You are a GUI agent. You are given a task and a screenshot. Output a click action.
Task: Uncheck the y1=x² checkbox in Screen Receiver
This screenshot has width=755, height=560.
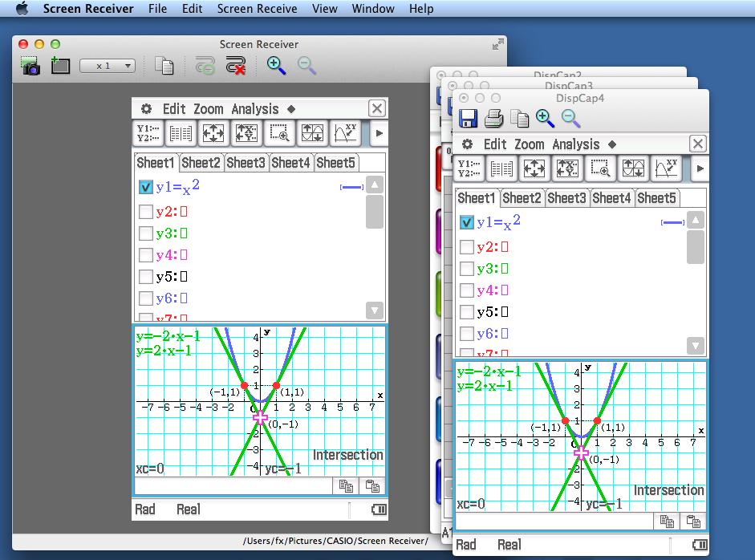click(x=145, y=187)
